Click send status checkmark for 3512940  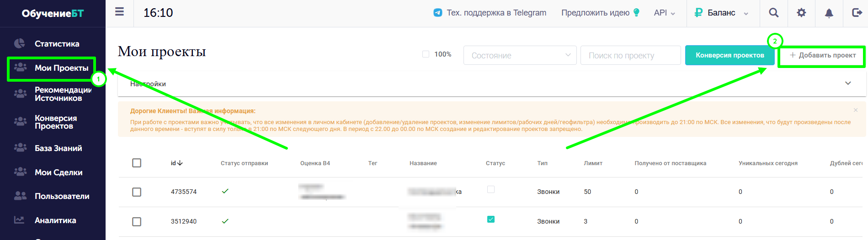pos(225,221)
